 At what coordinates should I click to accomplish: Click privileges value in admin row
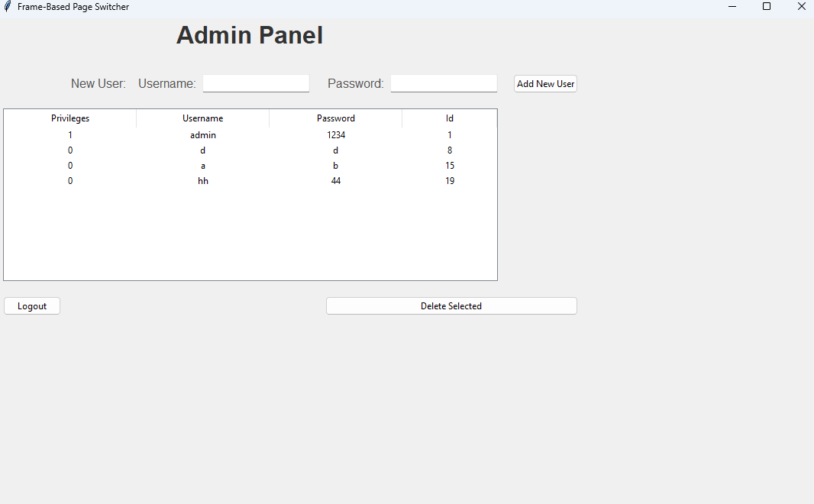pos(70,135)
